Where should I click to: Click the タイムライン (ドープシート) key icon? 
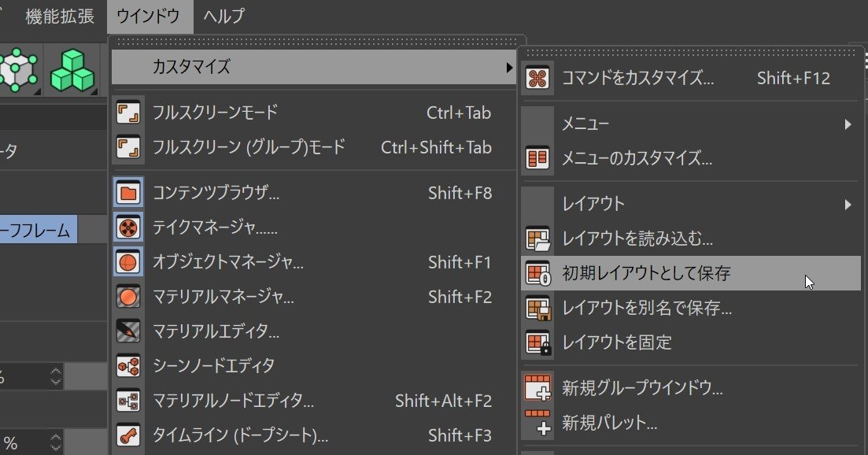[x=128, y=435]
